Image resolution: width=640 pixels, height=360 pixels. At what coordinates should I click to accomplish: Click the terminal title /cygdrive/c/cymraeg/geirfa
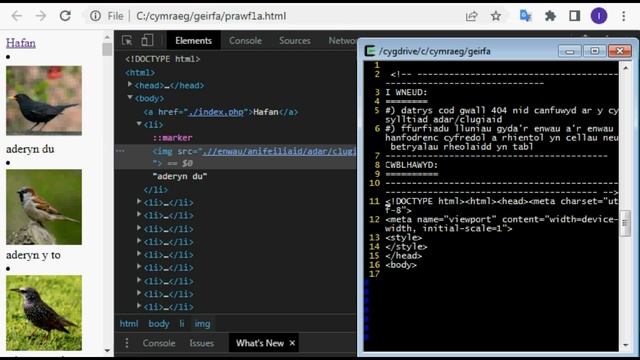pyautogui.click(x=435, y=51)
